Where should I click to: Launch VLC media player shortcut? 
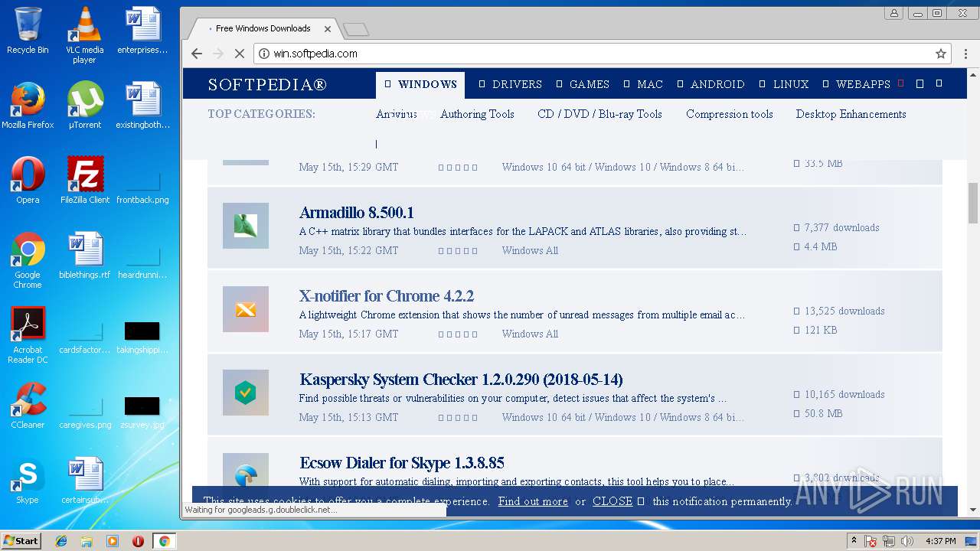coord(84,34)
